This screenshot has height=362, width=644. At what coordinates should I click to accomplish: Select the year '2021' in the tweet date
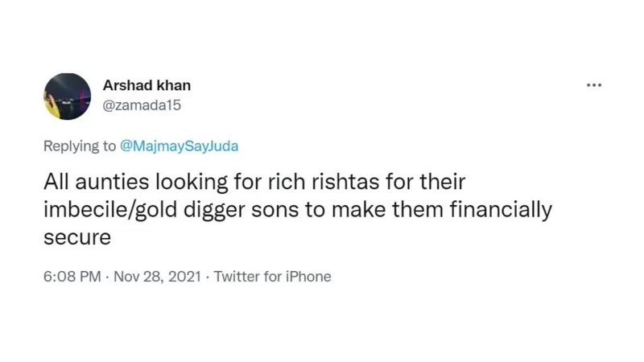184,276
